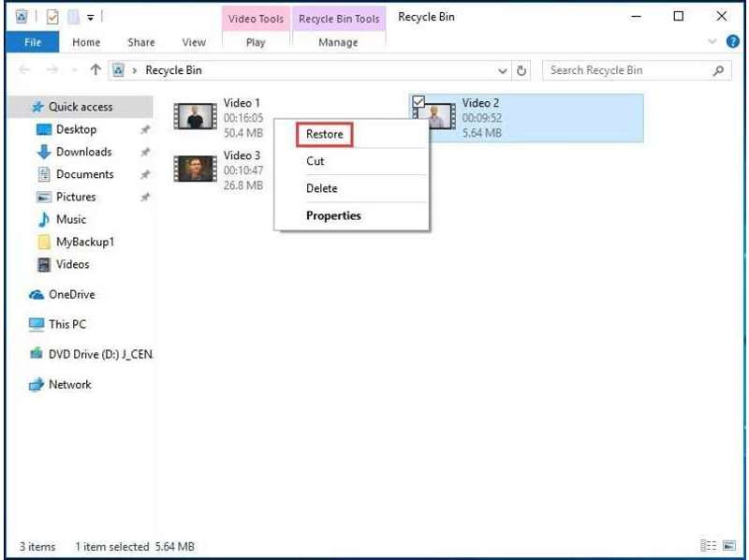This screenshot has height=560, width=749.
Task: Open the Recycle Bin Tools Manage tab
Action: (339, 42)
